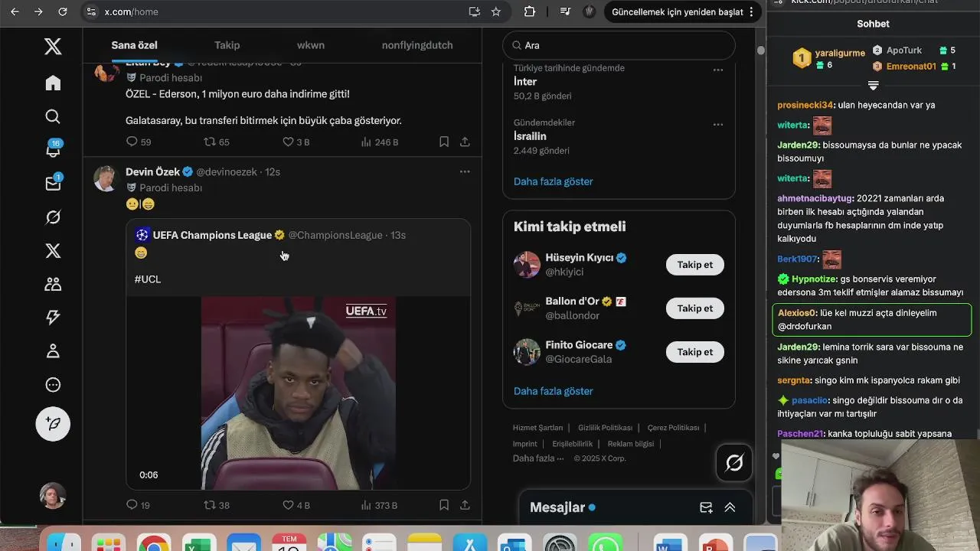Expand the chat leaderboard arrow
The height and width of the screenshot is (551, 980).
pos(873,84)
